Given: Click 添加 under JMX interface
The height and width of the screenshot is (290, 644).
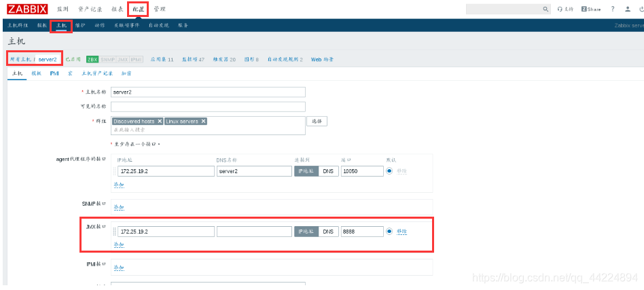Looking at the screenshot, I should pyautogui.click(x=119, y=244).
